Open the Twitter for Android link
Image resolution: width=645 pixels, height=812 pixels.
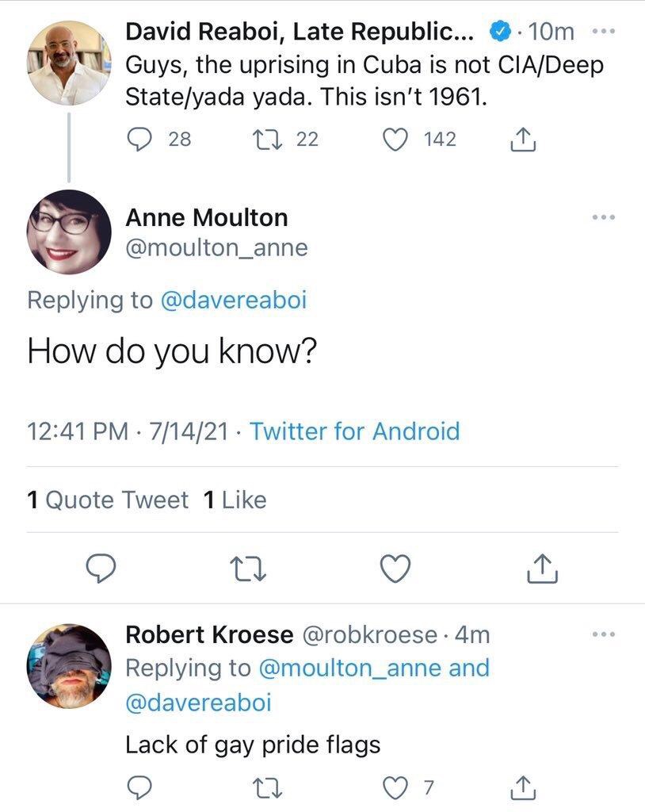click(355, 431)
